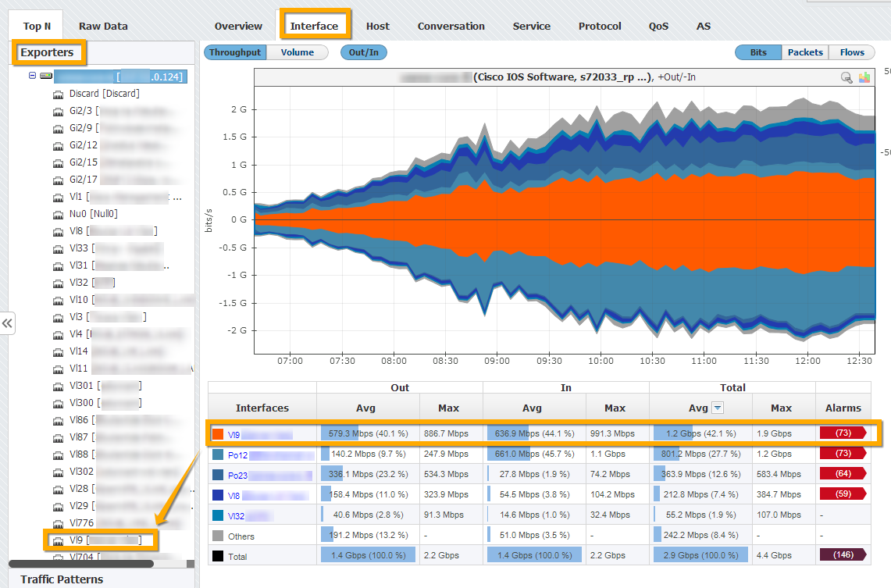Click the Vl33 interface icon

coord(58,249)
